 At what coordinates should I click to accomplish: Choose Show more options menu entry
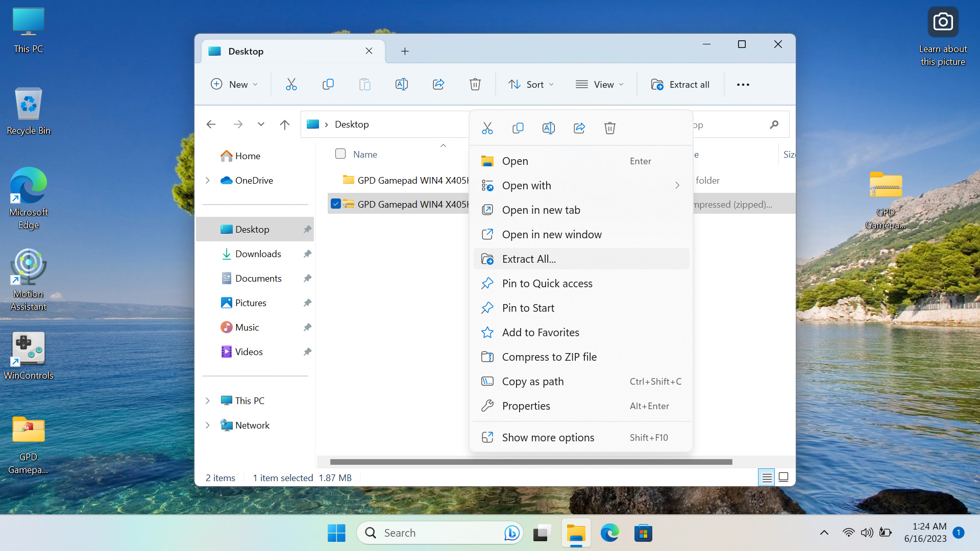548,438
